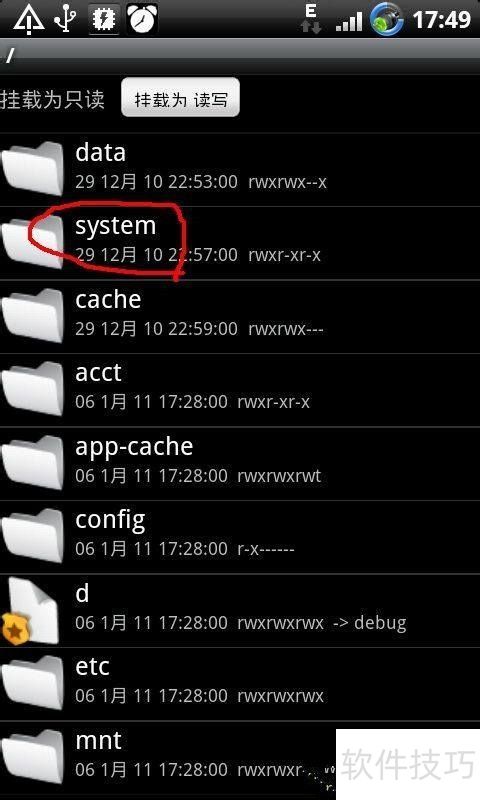Tap the root path bar
This screenshot has width=480, height=800.
(x=240, y=55)
